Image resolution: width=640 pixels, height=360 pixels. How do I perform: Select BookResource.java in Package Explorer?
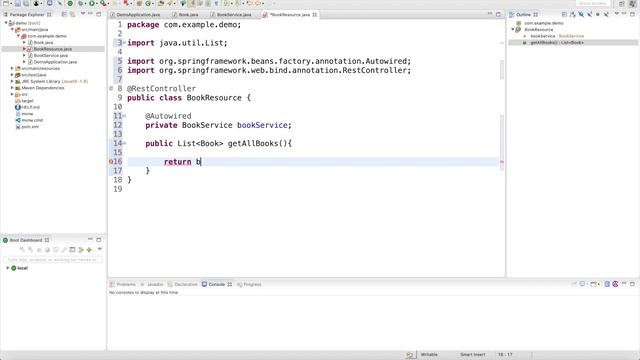pyautogui.click(x=53, y=49)
